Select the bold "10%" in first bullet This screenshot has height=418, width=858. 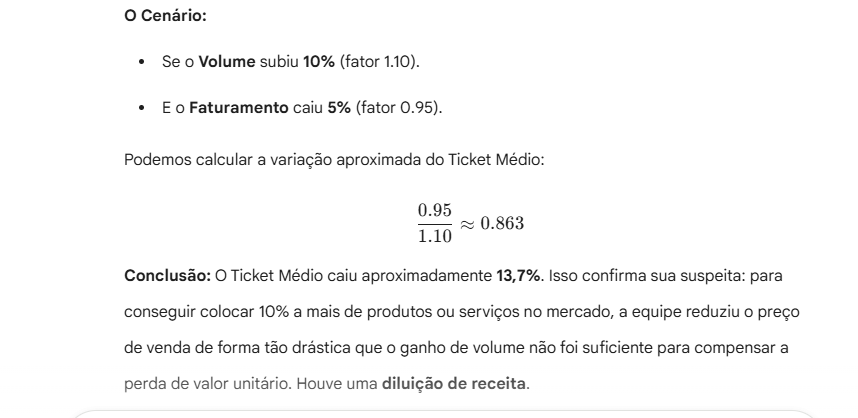click(x=318, y=62)
